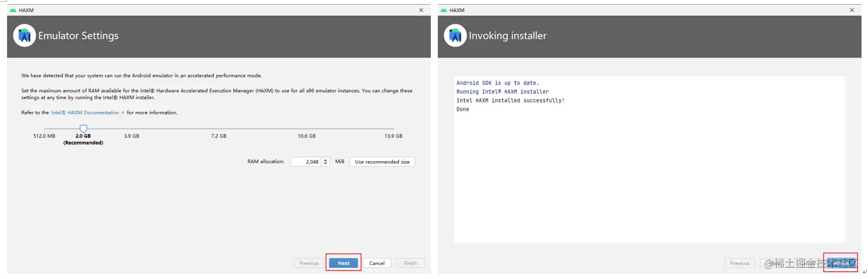Click the MiB unit label
The height and width of the screenshot is (279, 868).
coord(340,162)
